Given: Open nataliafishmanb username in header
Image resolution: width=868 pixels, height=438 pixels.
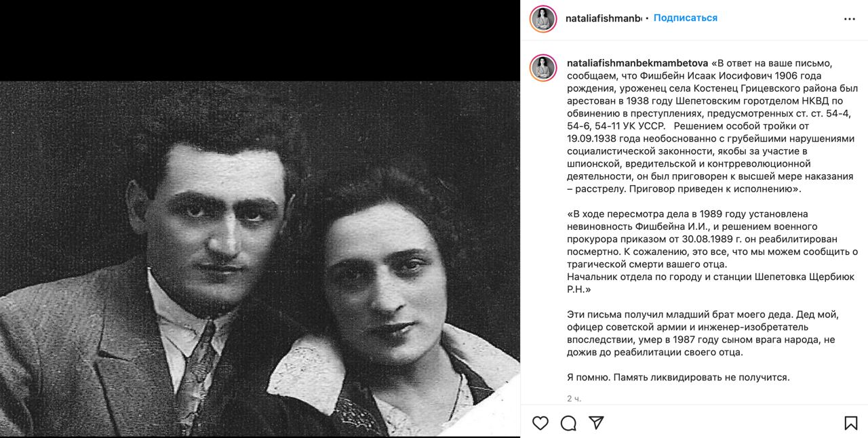Looking at the screenshot, I should (604, 18).
